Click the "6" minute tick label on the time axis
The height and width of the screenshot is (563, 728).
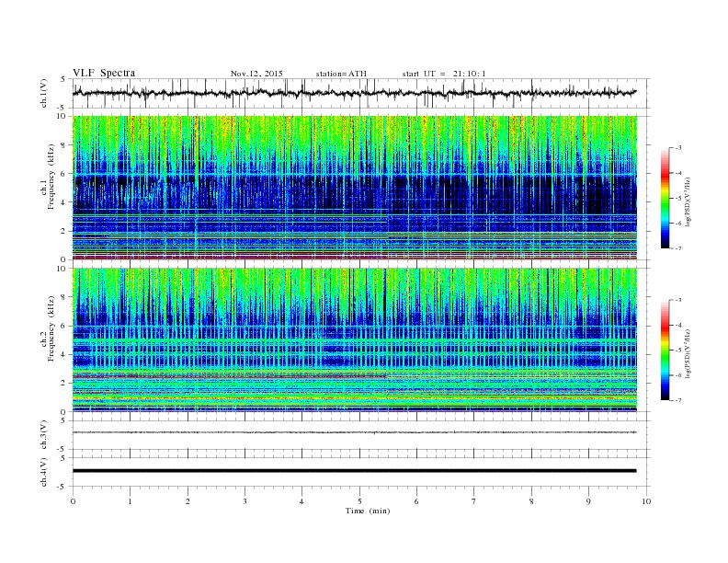coord(416,501)
